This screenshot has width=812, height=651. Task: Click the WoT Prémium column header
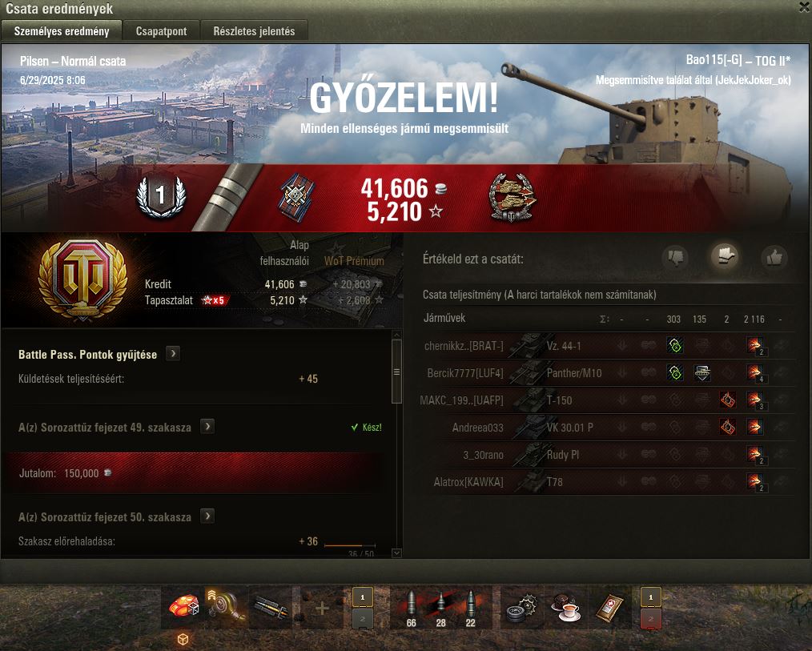coord(354,261)
